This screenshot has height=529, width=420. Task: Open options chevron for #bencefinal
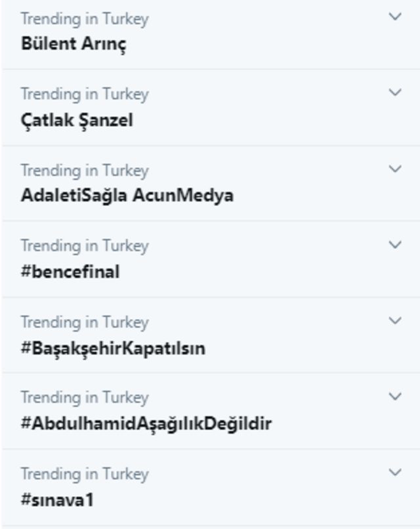tap(395, 245)
